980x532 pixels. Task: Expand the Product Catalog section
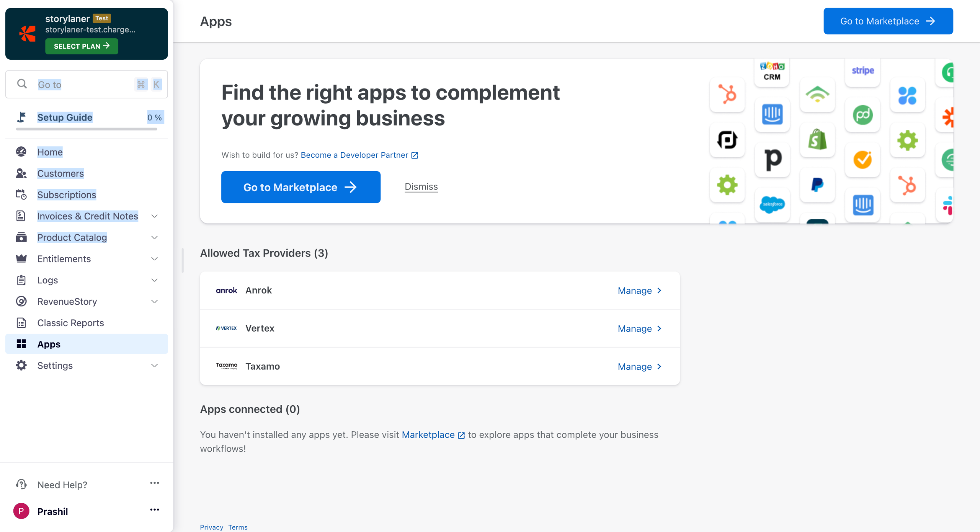[x=154, y=237]
